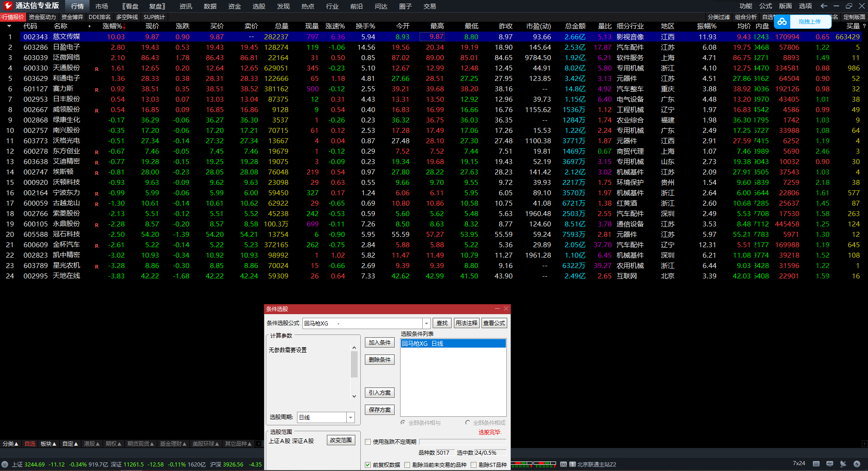This screenshot has height=471, width=868.
Task: Select the 回马枪XG 日线 condition entry
Action: 453,344
